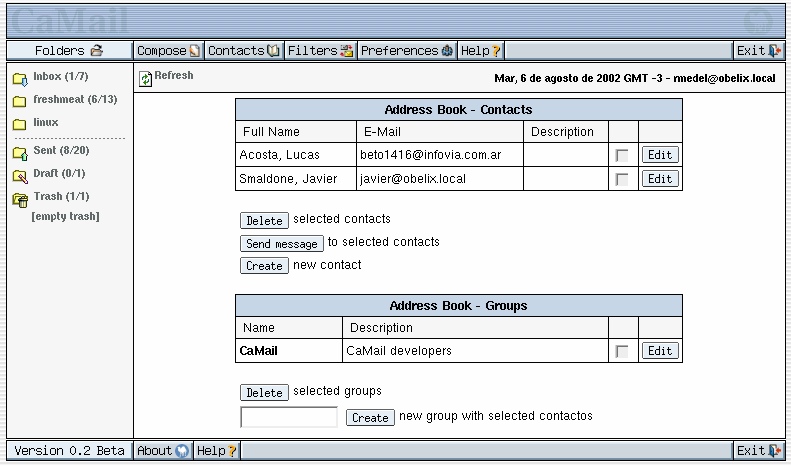Screen dimensions: 791x466
Task: Open the freshmeat folder icon
Action: 19,101
